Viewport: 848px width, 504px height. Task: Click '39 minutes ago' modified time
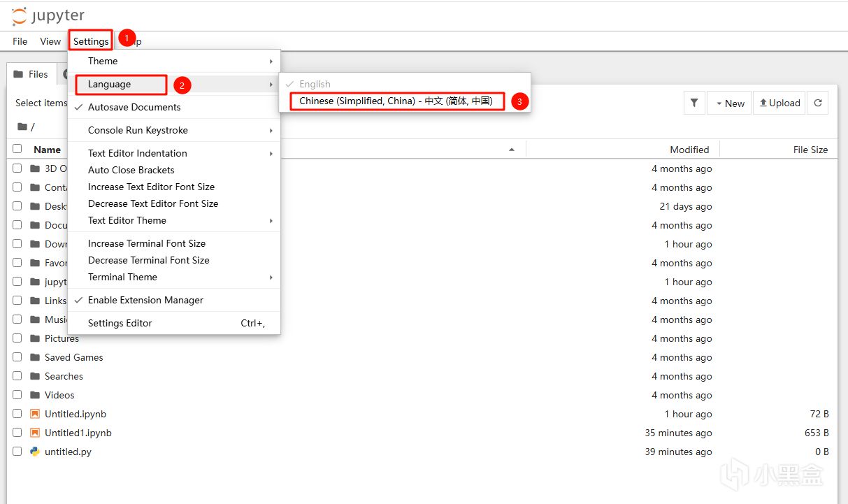(x=678, y=452)
